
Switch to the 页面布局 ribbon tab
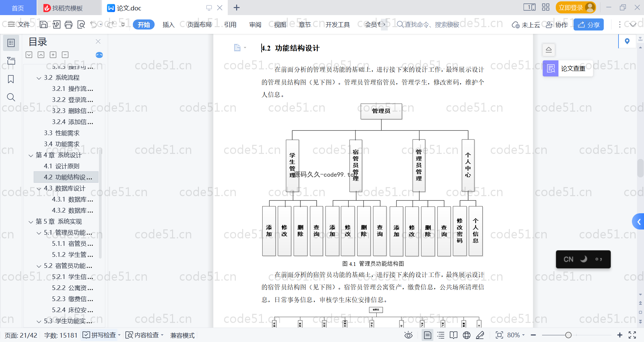point(199,24)
